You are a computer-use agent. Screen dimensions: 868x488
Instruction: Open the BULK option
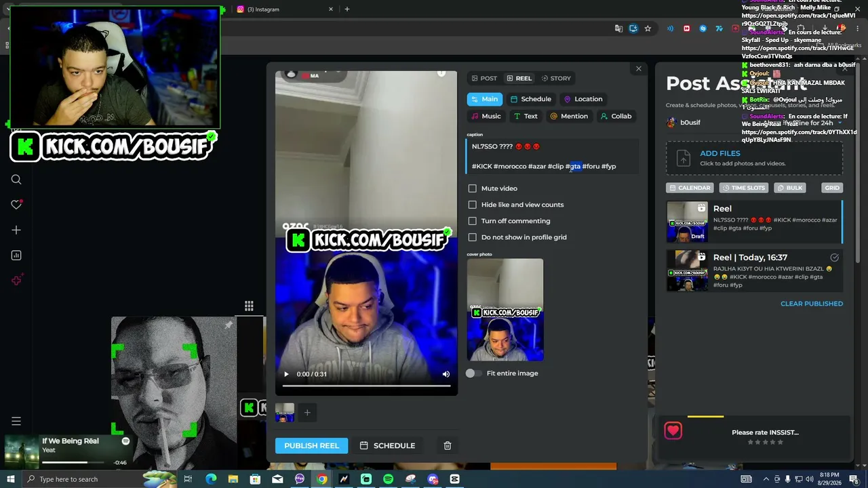(x=789, y=188)
